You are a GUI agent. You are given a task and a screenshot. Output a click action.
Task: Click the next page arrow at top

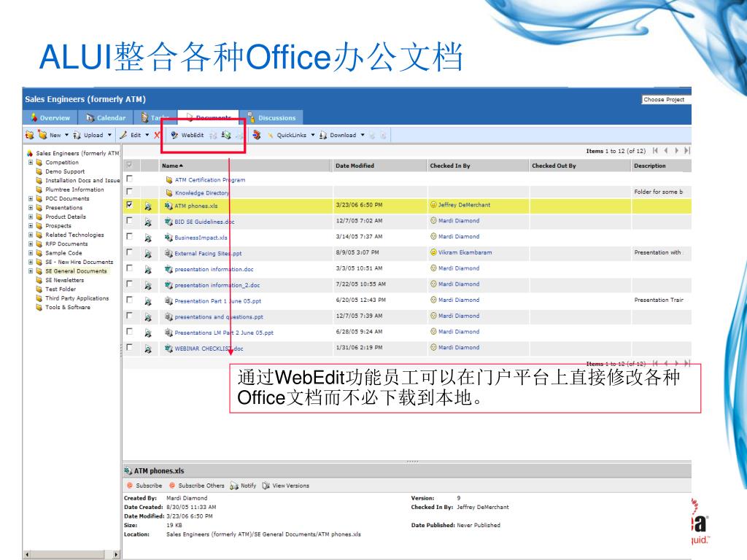[676, 150]
